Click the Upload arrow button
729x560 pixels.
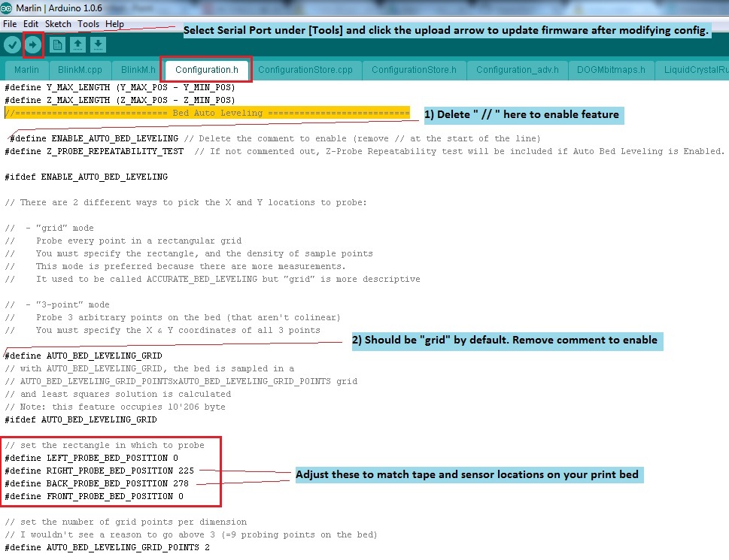(32, 45)
